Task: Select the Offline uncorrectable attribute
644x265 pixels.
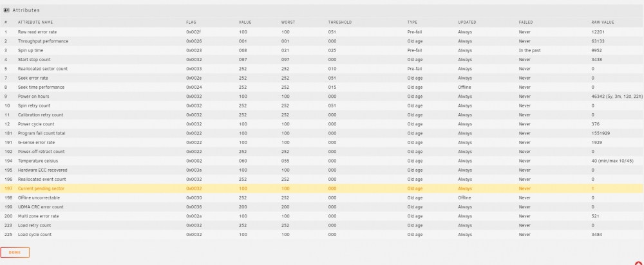Action: (38, 197)
